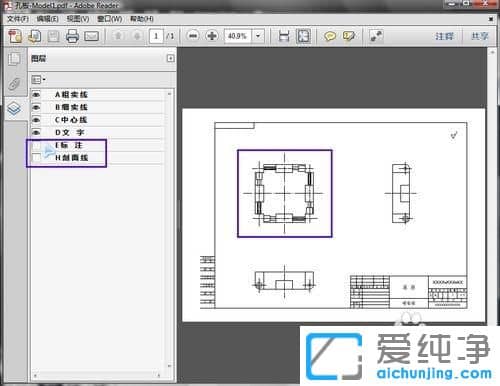Select the H剖面线 layer name

coord(71,158)
